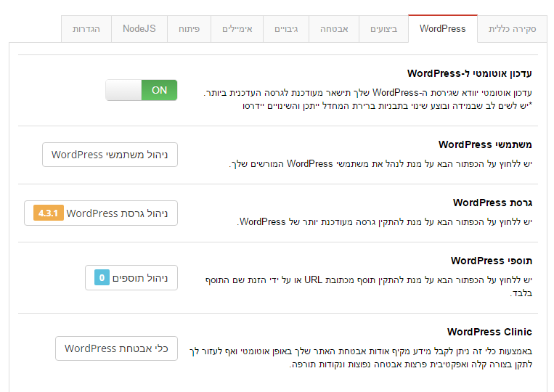Viewport: 554px width, 392px height.
Task: Click the משתמשי WordPress heading
Action: 485,144
